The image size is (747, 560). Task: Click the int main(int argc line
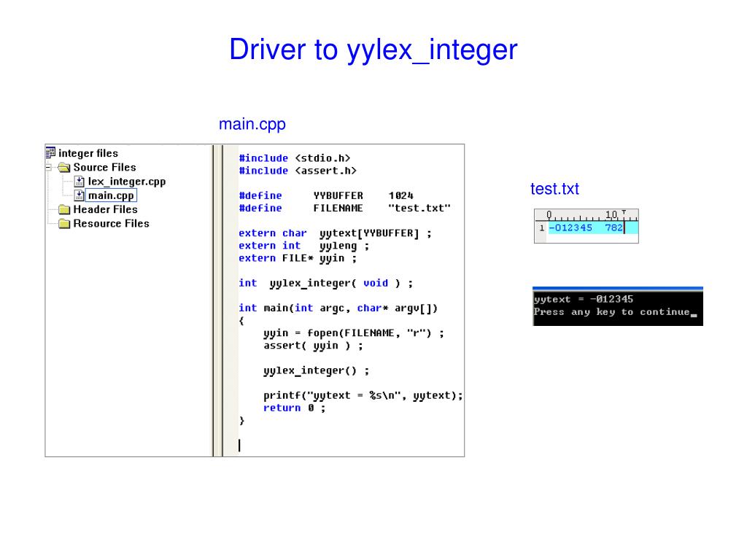tap(338, 308)
